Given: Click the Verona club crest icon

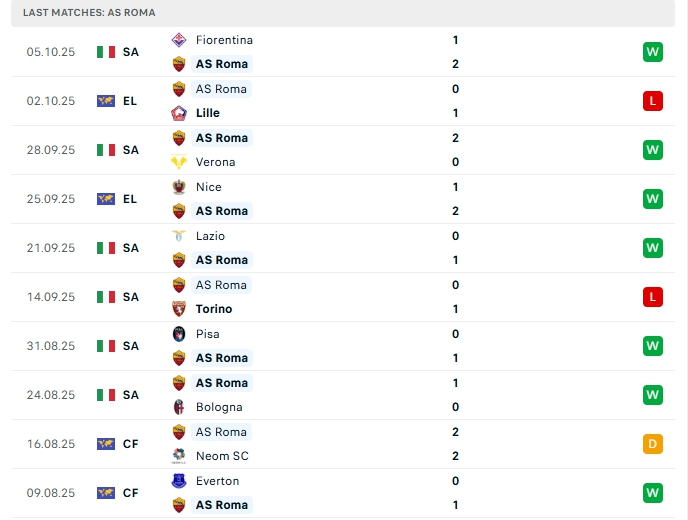Looking at the screenshot, I should pyautogui.click(x=179, y=162).
